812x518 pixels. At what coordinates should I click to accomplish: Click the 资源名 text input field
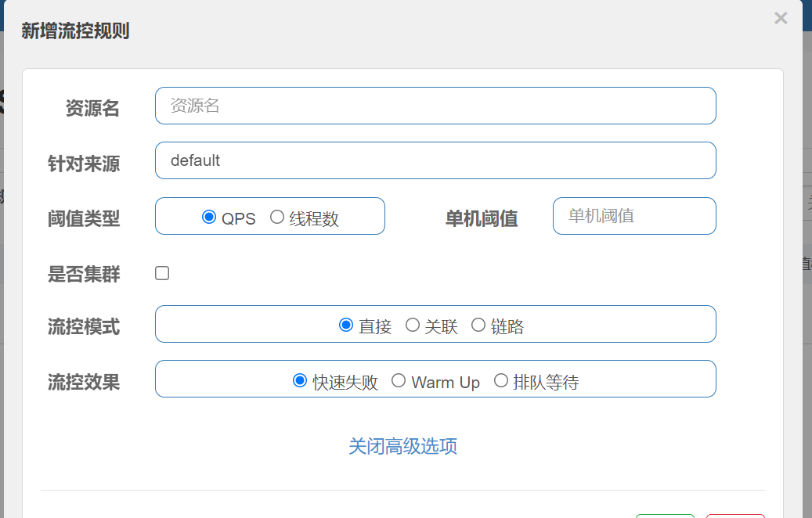(x=435, y=106)
